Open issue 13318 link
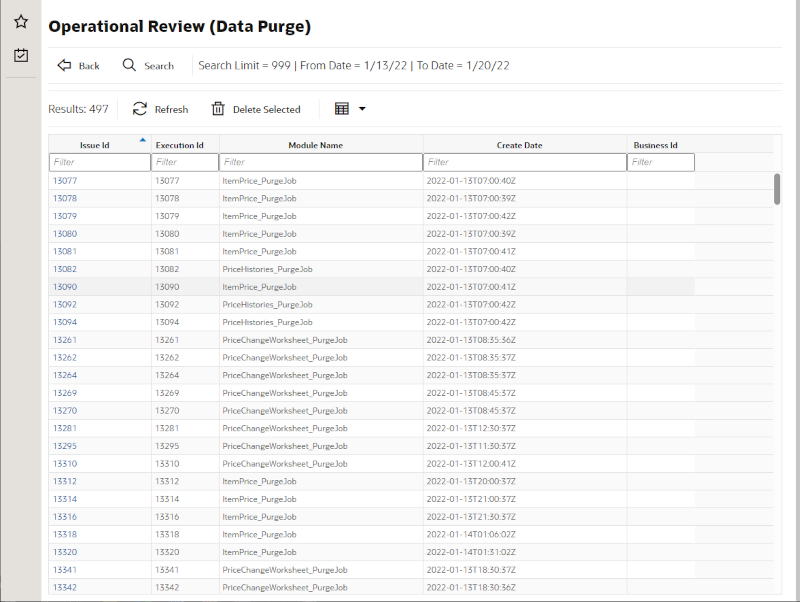Viewport: 800px width, 602px height. (x=65, y=535)
